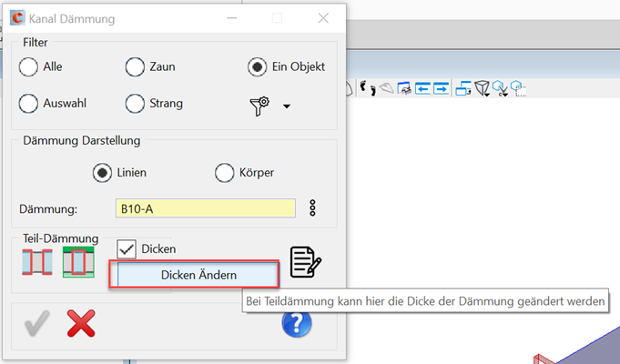Image resolution: width=620 pixels, height=364 pixels.
Task: Open the filter settings dropdown arrow
Action: pos(287,106)
